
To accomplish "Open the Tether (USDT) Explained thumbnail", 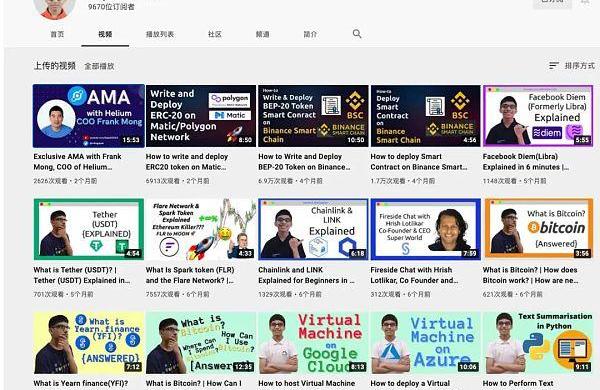I will pos(89,229).
